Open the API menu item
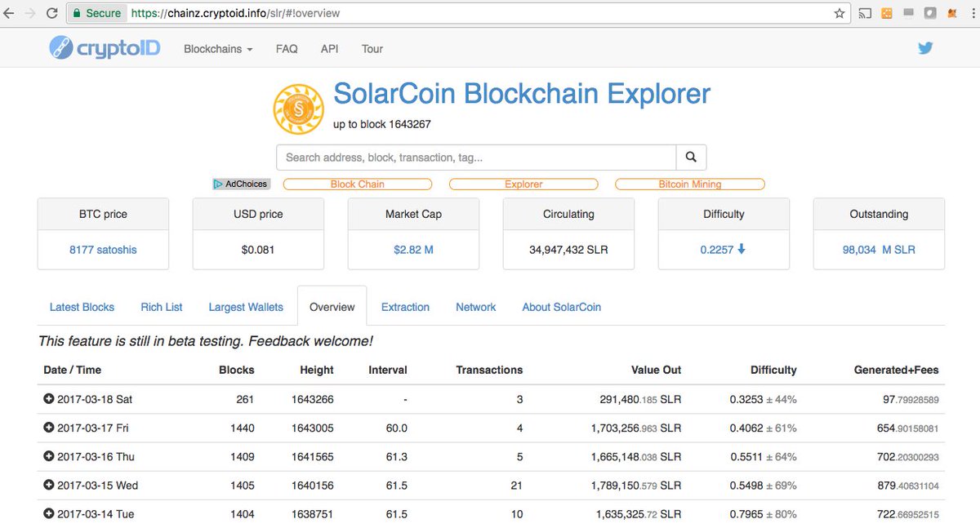The image size is (980, 528). (329, 49)
